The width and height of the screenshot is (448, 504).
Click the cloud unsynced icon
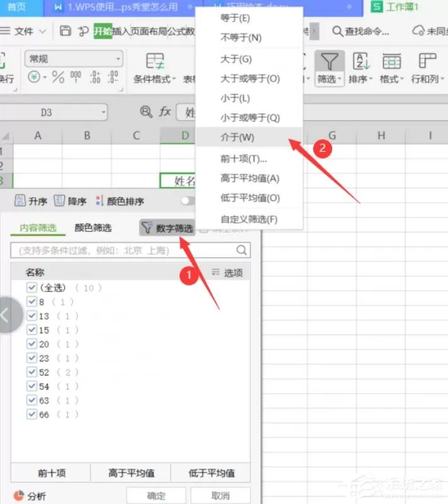click(x=418, y=31)
